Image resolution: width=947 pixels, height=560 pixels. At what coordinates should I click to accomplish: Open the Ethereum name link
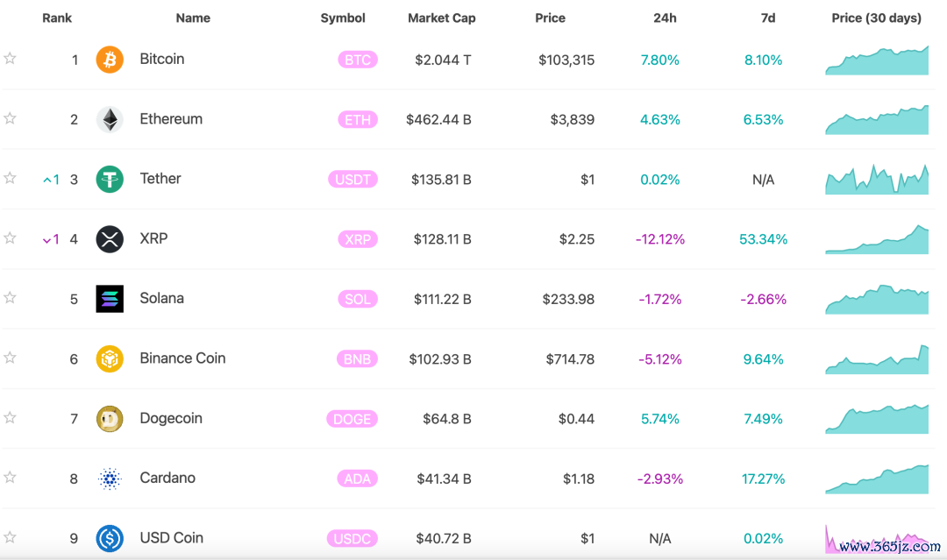pyautogui.click(x=171, y=119)
